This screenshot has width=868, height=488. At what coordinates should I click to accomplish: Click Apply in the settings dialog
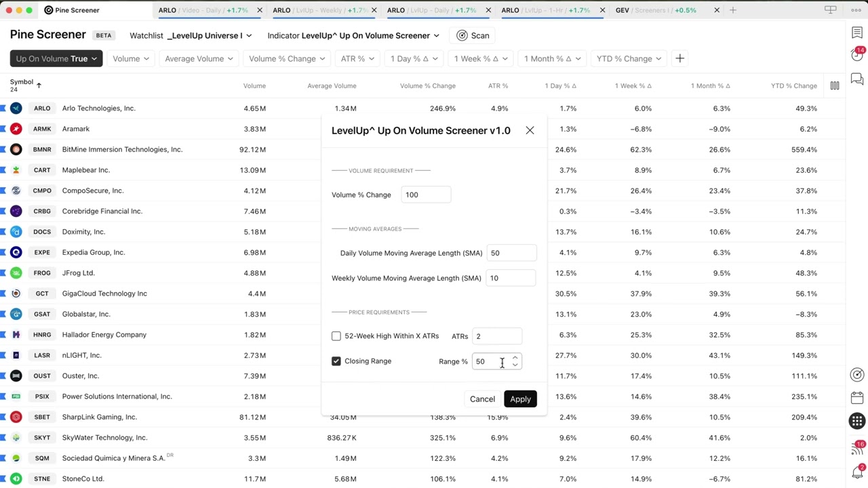(x=520, y=399)
